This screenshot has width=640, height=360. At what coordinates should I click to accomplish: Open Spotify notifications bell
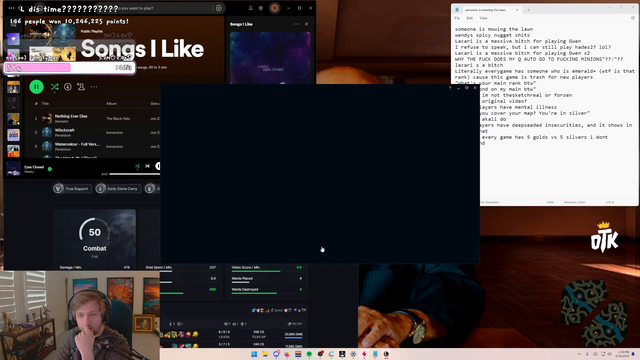click(251, 8)
